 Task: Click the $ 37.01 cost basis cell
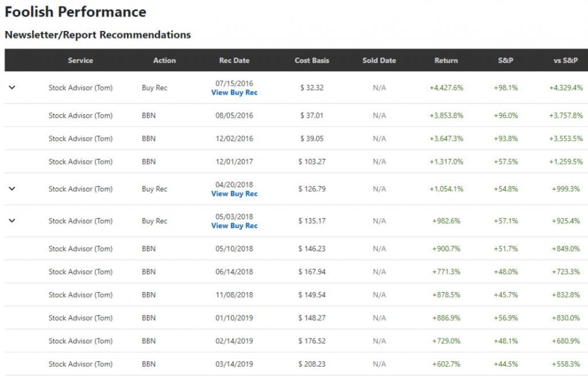click(312, 115)
